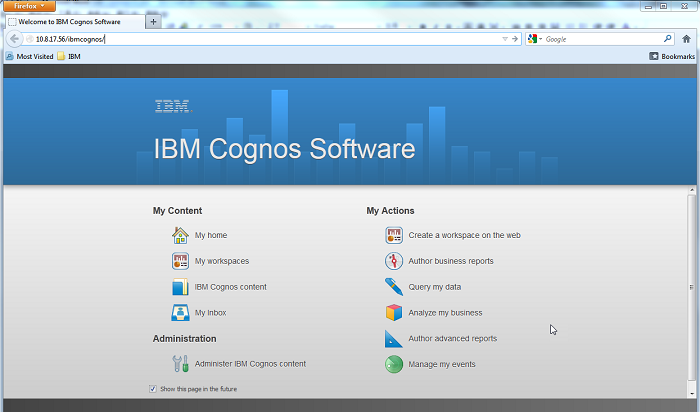Click the Query my data pen icon
The width and height of the screenshot is (700, 412).
(394, 287)
